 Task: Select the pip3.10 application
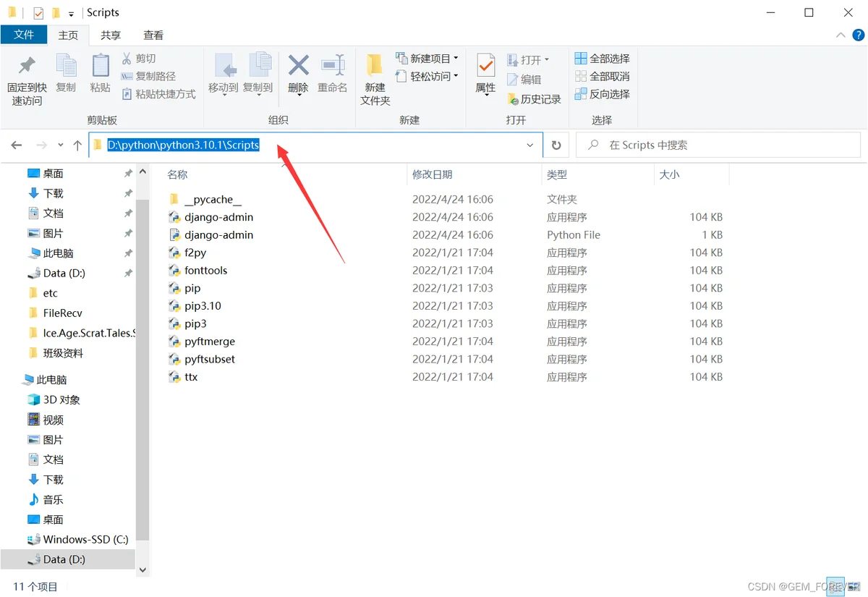click(x=203, y=305)
